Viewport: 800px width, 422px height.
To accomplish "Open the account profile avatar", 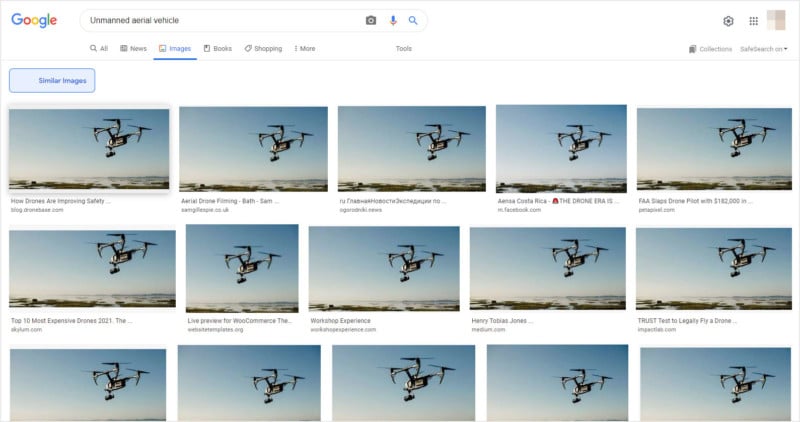I will (776, 20).
